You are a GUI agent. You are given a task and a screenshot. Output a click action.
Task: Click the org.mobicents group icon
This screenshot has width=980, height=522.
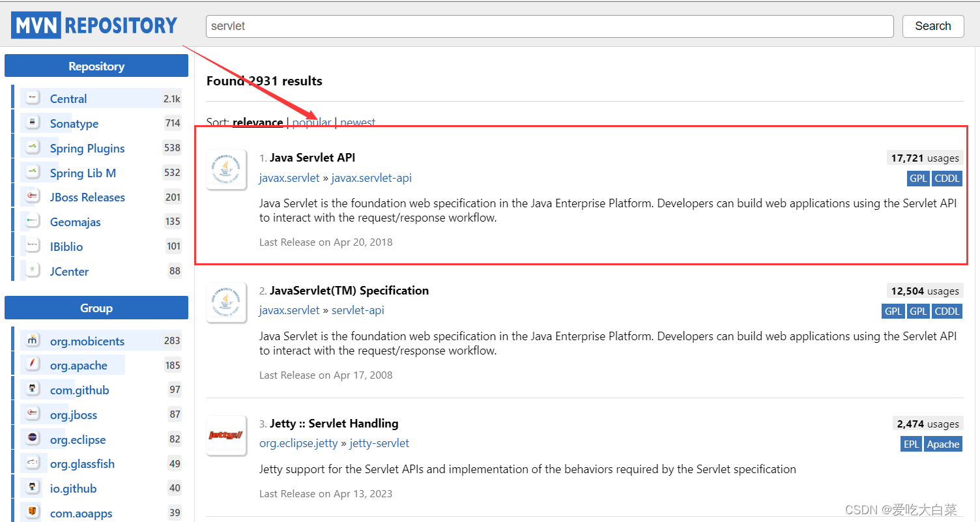point(32,340)
